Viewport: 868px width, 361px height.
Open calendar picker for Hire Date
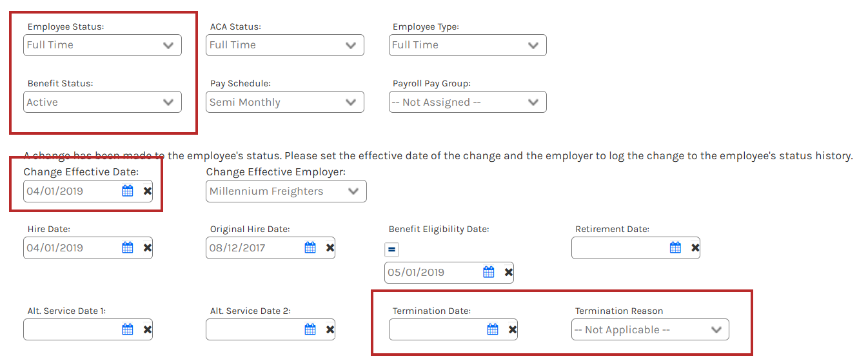click(128, 248)
